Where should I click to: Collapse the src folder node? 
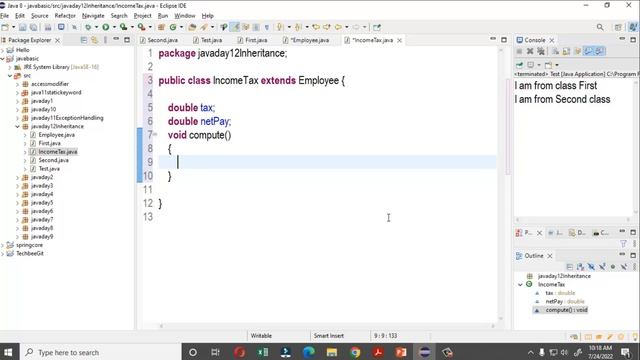10,76
